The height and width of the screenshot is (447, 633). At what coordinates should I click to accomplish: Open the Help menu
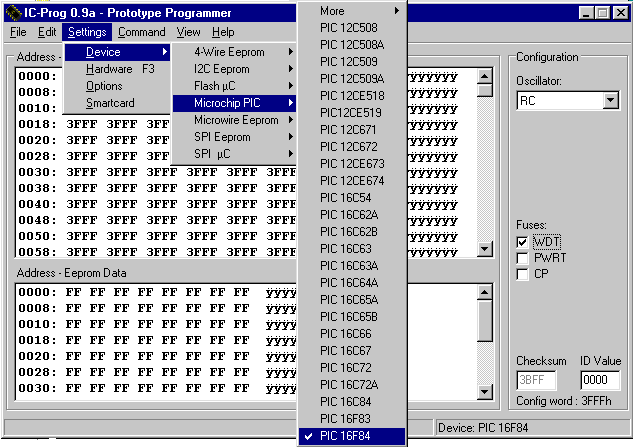pyautogui.click(x=223, y=32)
